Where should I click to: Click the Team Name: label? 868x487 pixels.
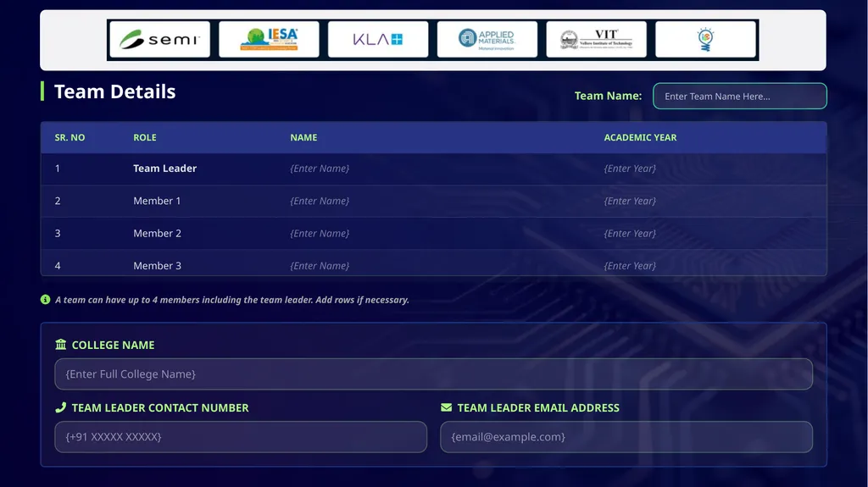click(608, 96)
